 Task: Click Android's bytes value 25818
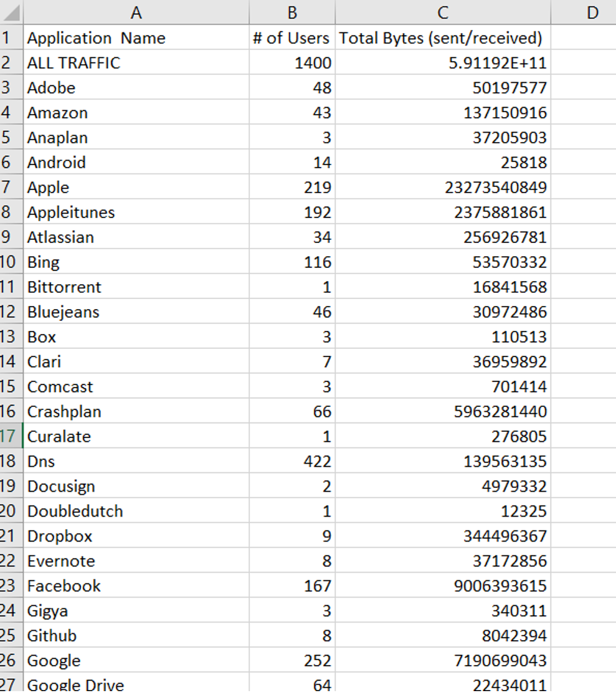(x=443, y=162)
